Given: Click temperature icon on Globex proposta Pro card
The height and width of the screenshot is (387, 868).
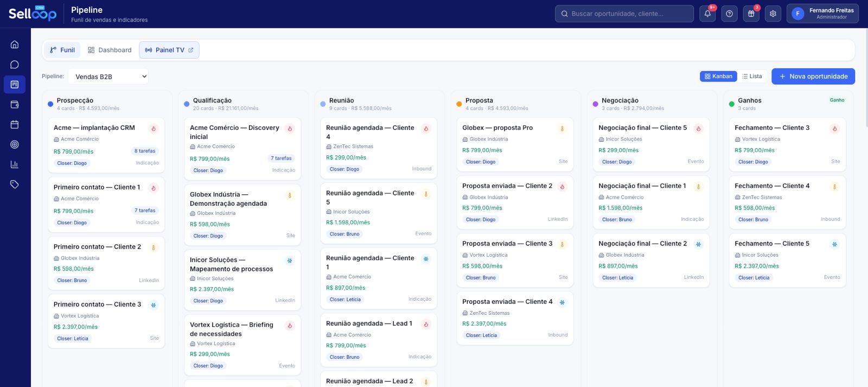Looking at the screenshot, I should (562, 129).
